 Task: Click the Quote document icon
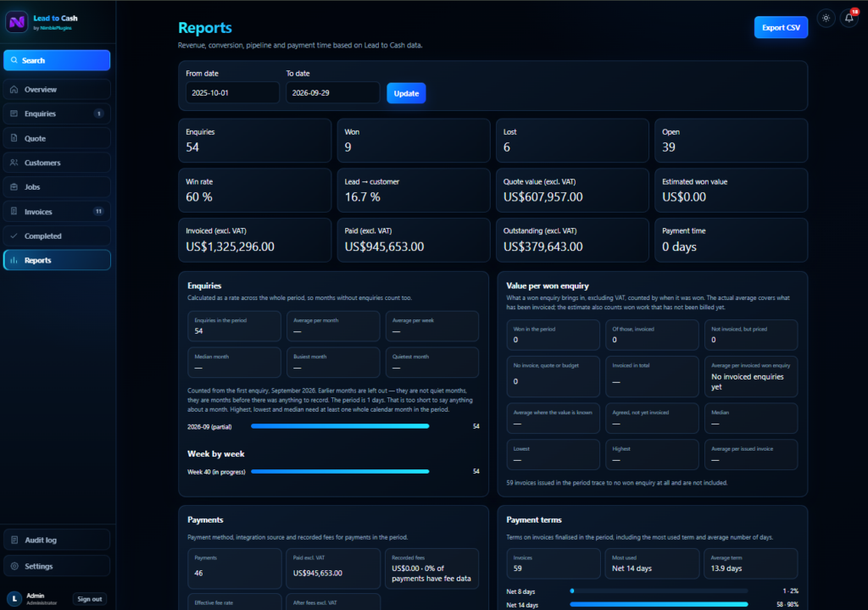[14, 138]
